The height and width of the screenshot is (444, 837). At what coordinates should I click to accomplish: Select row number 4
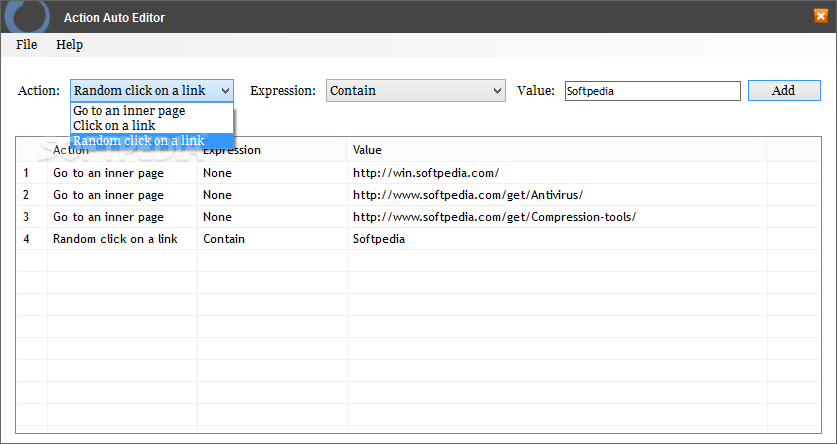26,239
